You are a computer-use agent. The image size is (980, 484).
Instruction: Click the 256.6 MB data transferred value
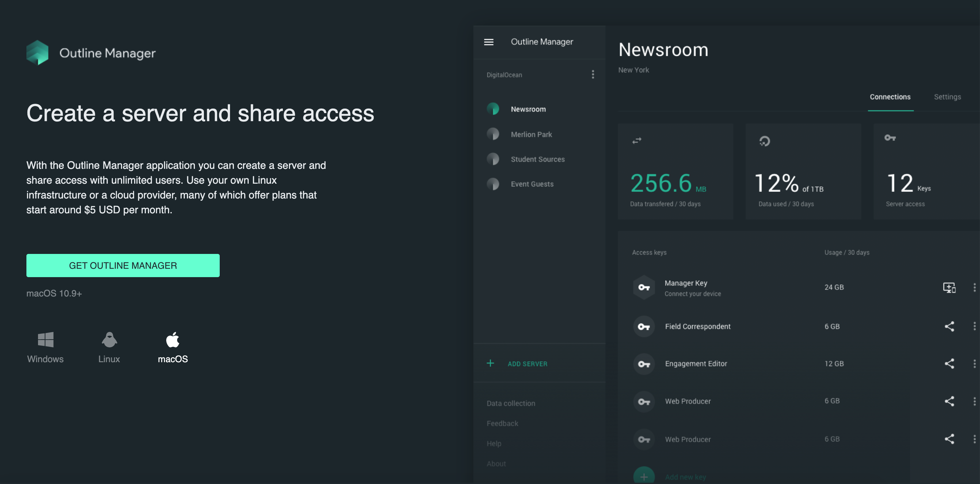click(668, 183)
